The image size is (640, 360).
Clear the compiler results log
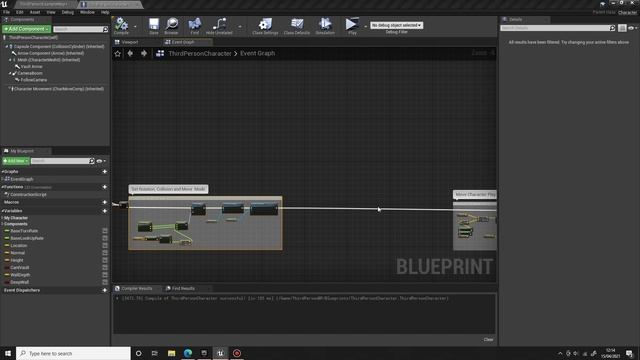click(x=488, y=340)
